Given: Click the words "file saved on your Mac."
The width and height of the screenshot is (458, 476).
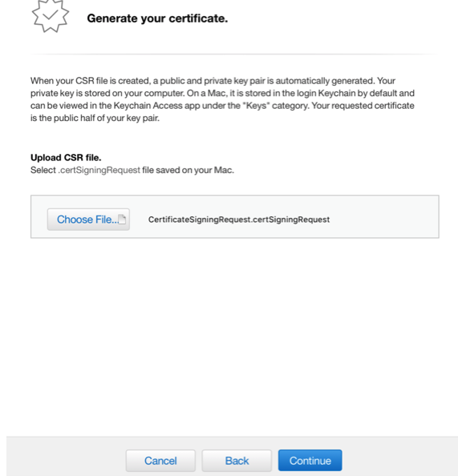Looking at the screenshot, I should [188, 170].
